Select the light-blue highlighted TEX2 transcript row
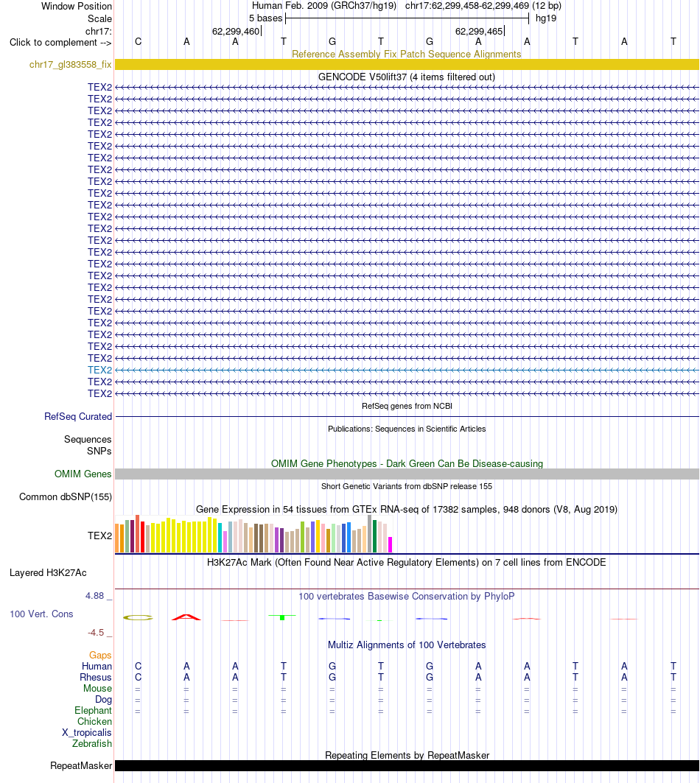 click(x=407, y=370)
